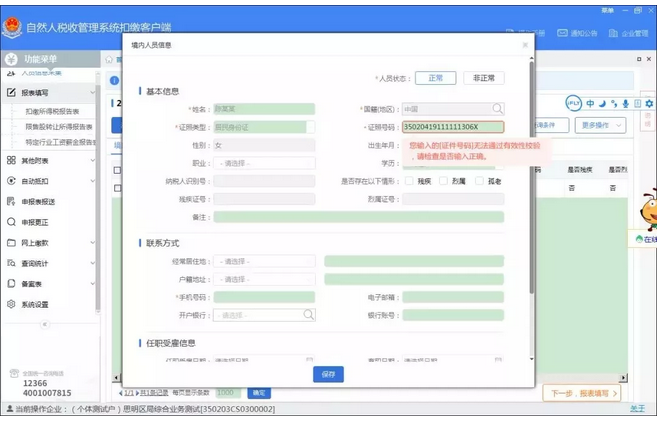Click the 申报更正 magnifier icon
The height and width of the screenshot is (421, 662).
[x=11, y=222]
